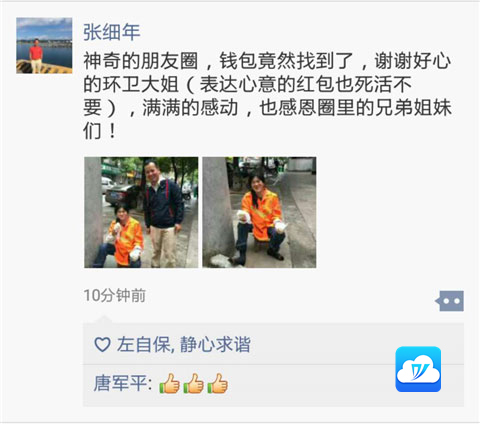Viewport: 480px width, 424px height.
Task: View the second photo of seated worker
Action: tap(259, 212)
